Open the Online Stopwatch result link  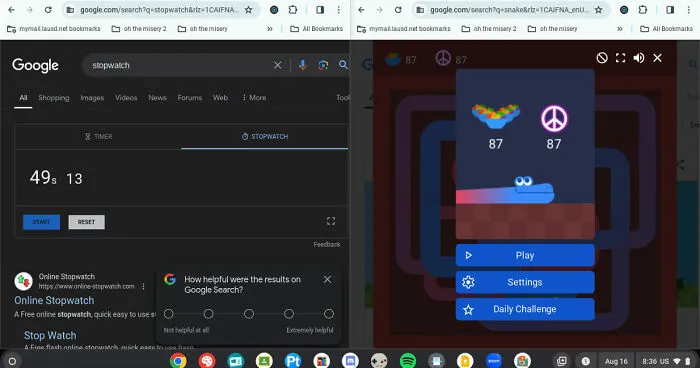(x=54, y=301)
